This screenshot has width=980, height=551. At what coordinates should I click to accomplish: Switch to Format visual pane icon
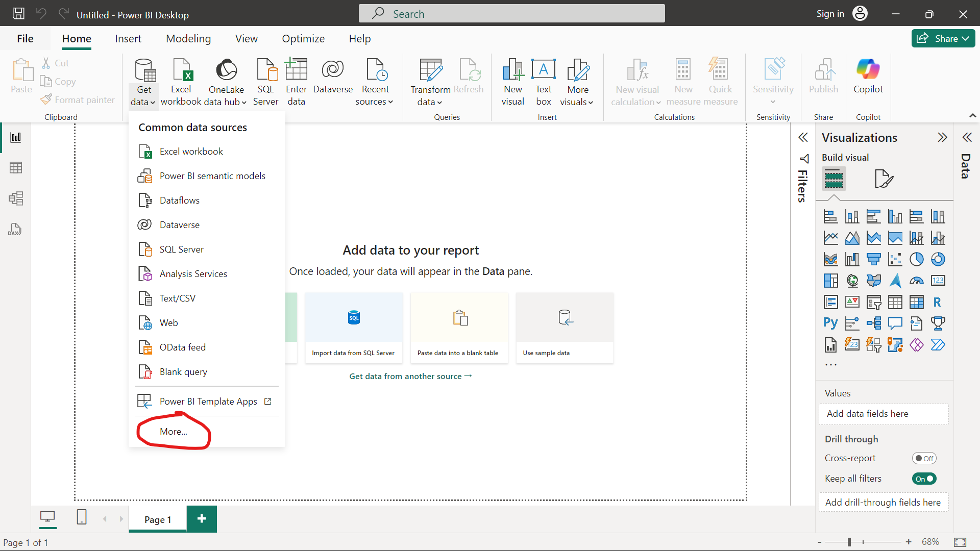click(x=884, y=179)
